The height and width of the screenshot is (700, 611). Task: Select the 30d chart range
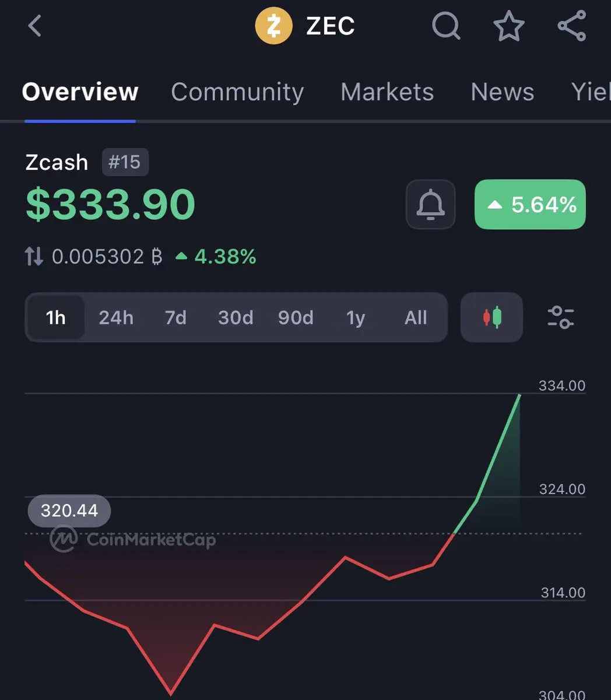pos(236,317)
